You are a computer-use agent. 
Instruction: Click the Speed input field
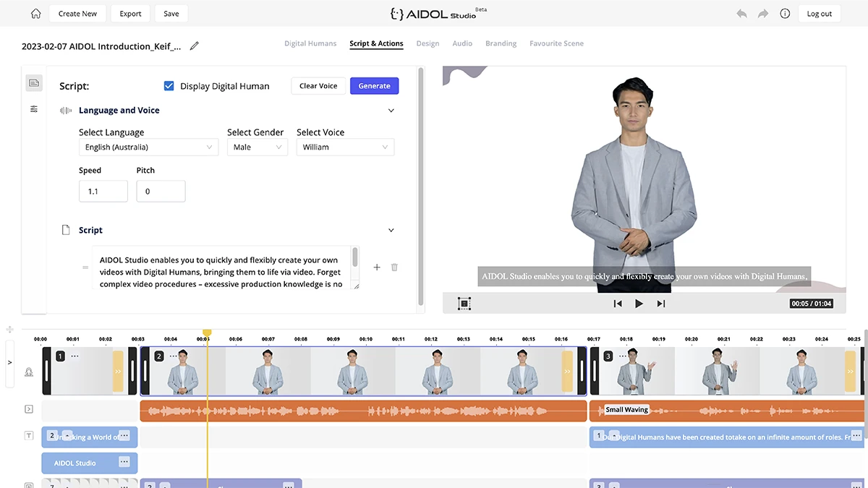tap(103, 192)
